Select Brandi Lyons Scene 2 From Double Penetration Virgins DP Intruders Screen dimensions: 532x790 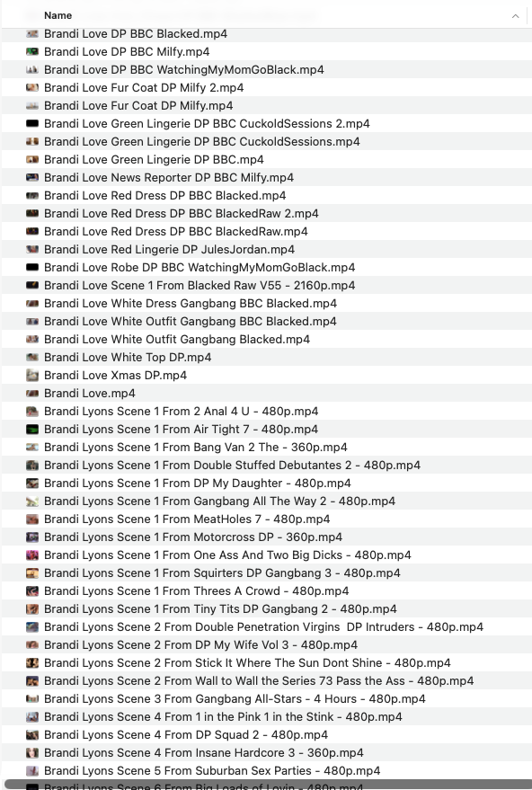pyautogui.click(x=263, y=627)
